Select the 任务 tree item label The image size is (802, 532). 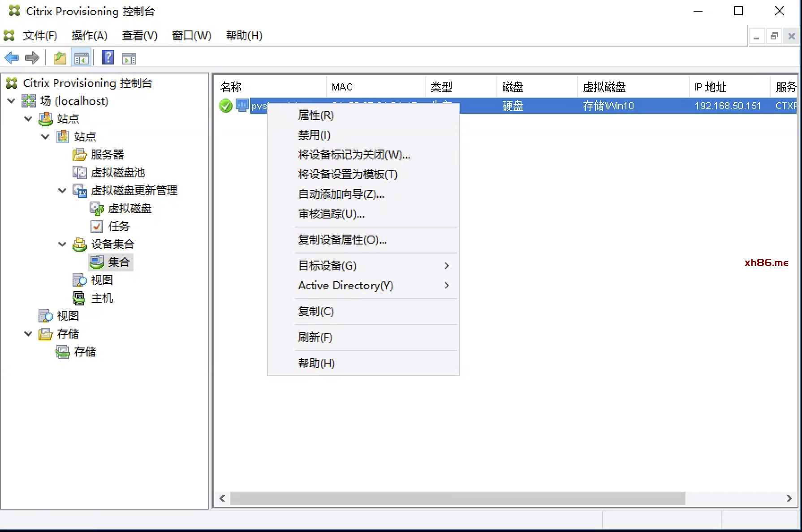119,226
